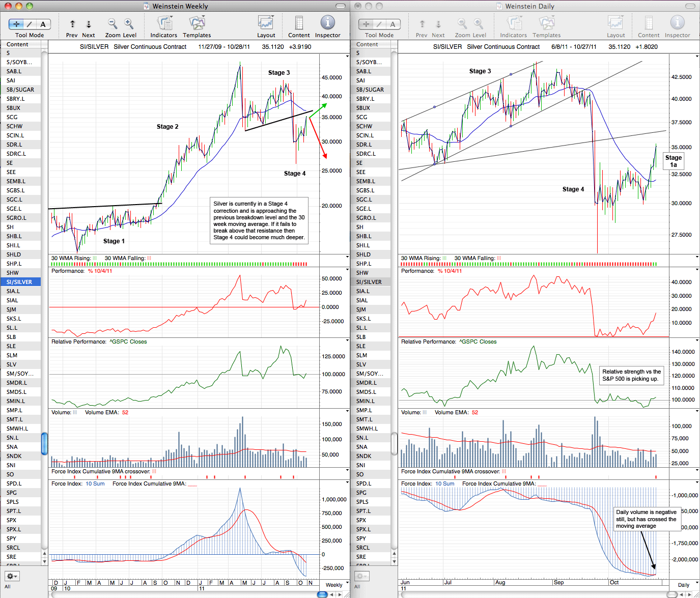Open the Inspector icon in Weinstein Daily

tap(678, 22)
